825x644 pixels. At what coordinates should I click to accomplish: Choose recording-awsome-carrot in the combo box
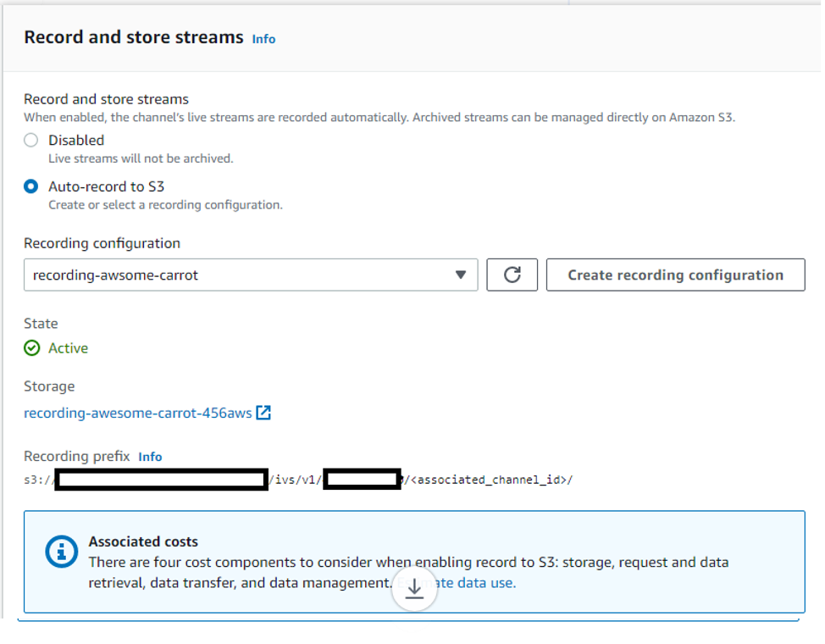(x=250, y=275)
